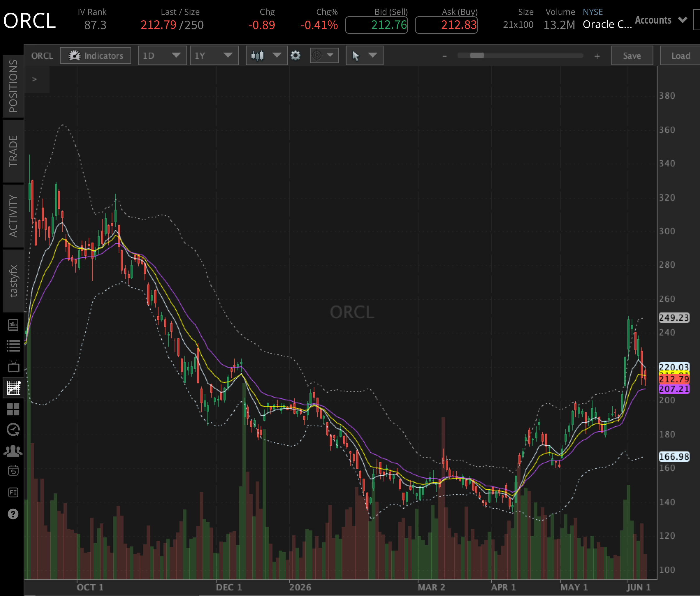This screenshot has height=596, width=700.
Task: Zoom in with the plus icon
Action: [597, 56]
